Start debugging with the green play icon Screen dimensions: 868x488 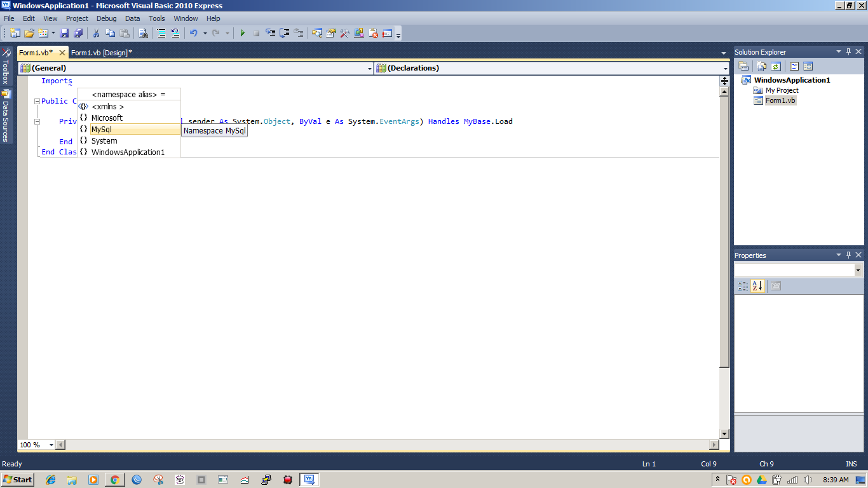pos(242,33)
